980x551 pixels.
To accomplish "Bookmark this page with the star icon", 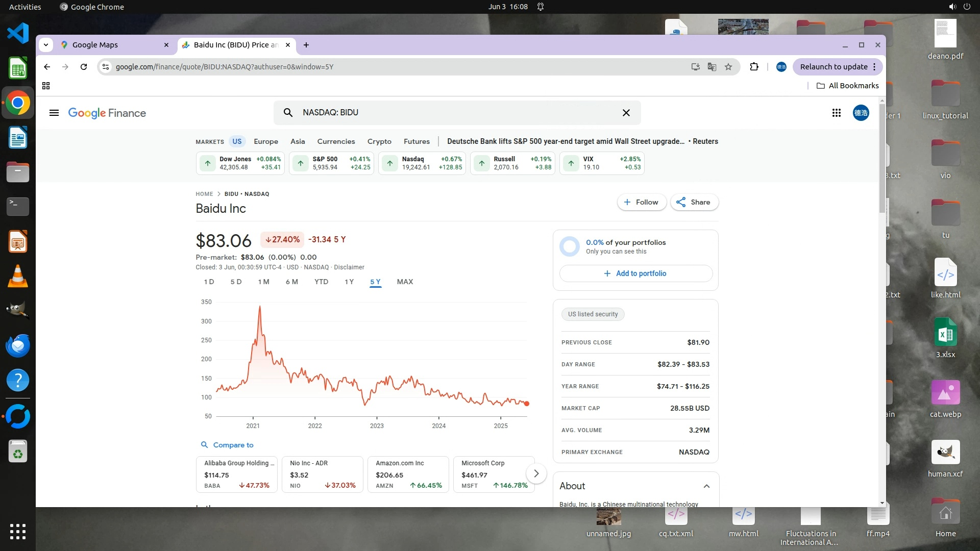I will coord(728,67).
